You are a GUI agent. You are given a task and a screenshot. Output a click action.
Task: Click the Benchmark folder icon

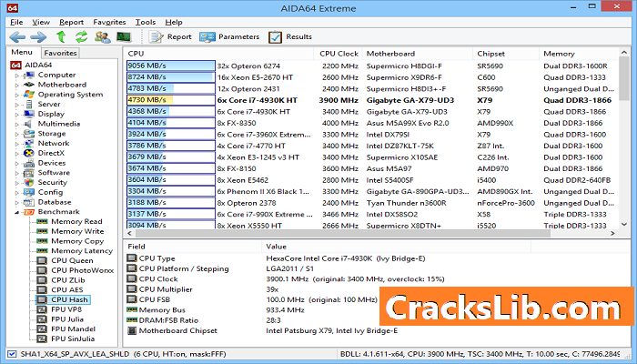(29, 212)
